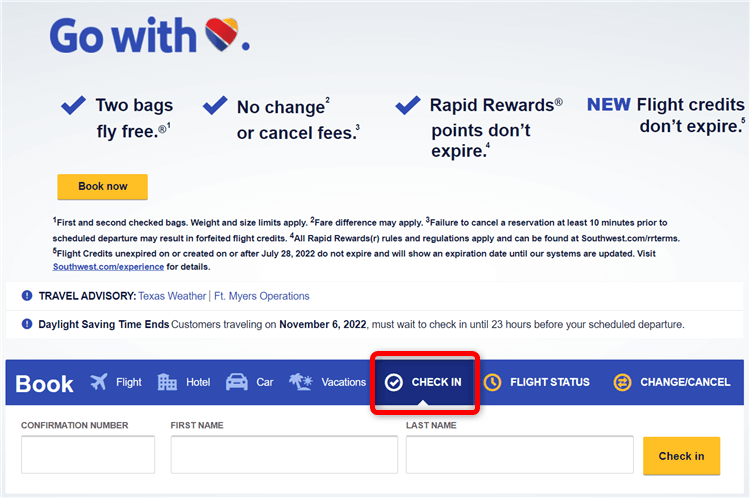Click the Hotel building icon
The height and width of the screenshot is (498, 750).
(167, 382)
